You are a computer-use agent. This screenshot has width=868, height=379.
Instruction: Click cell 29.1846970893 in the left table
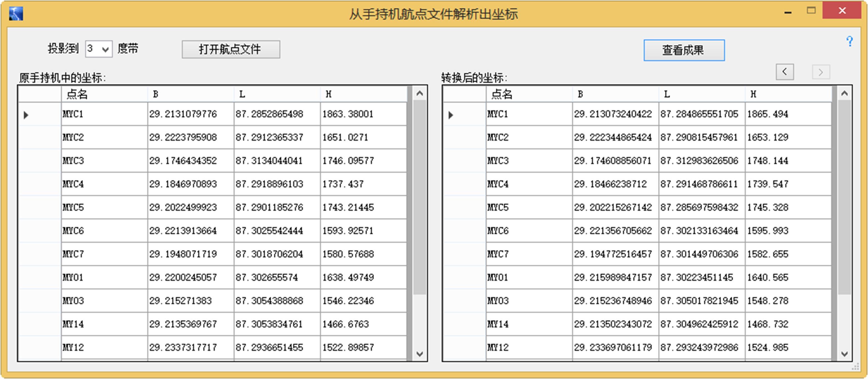tap(191, 184)
